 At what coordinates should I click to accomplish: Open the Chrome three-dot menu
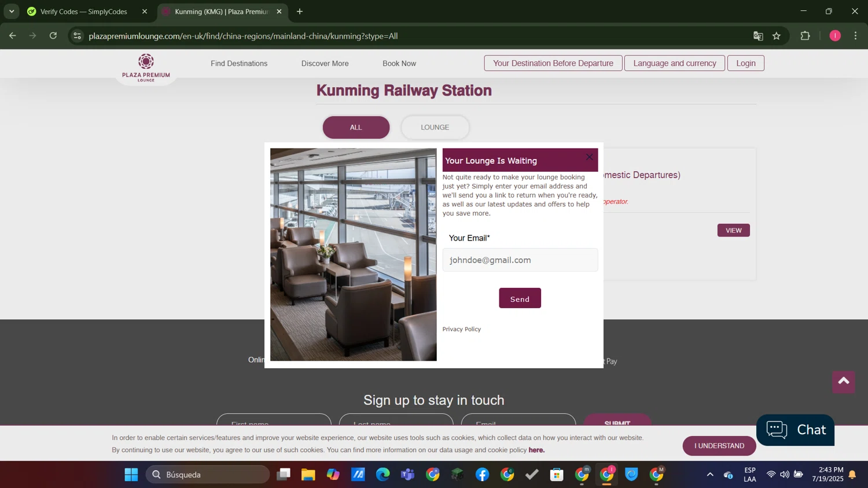[856, 36]
